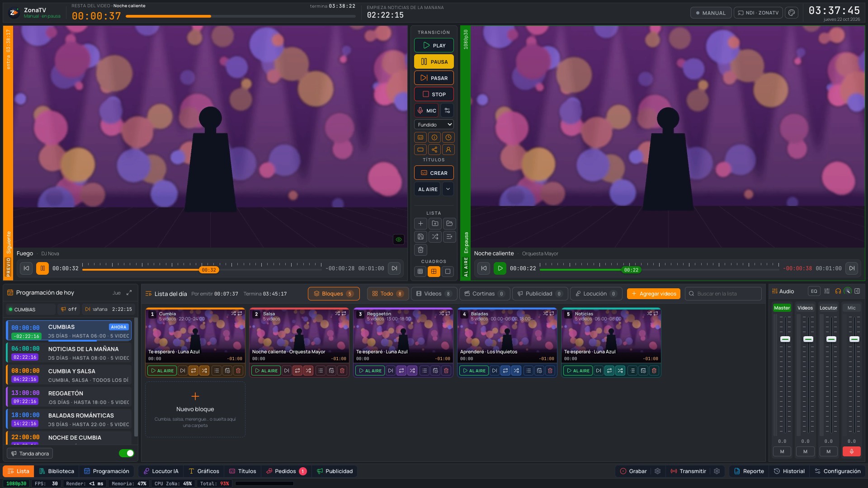
Task: Open the NDI · ZONATV output selector
Action: click(758, 13)
